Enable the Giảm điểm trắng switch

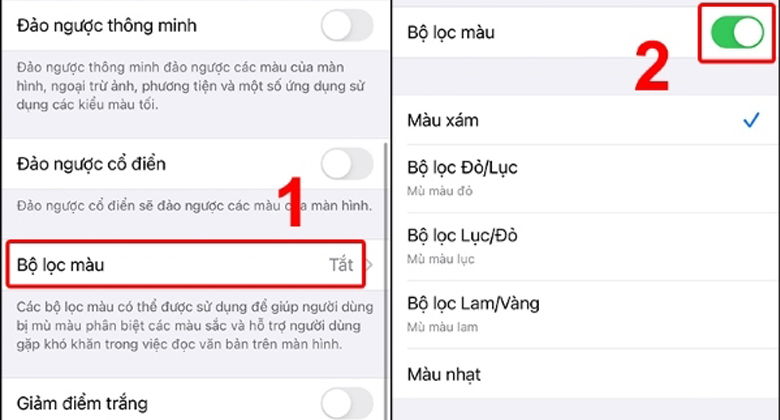click(347, 404)
